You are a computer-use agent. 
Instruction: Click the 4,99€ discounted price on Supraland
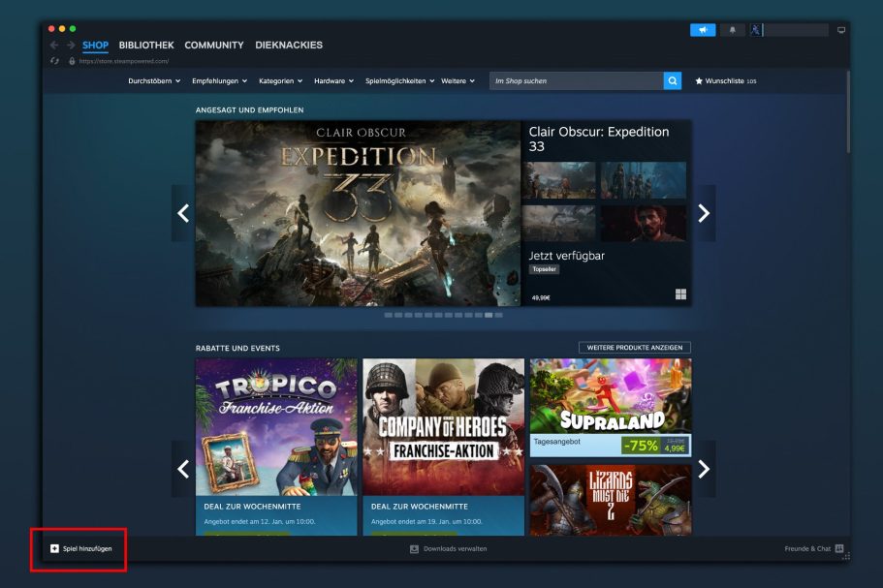click(675, 449)
